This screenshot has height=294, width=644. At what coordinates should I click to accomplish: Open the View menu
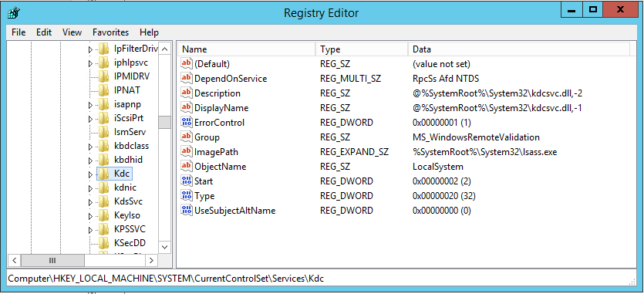pos(72,32)
